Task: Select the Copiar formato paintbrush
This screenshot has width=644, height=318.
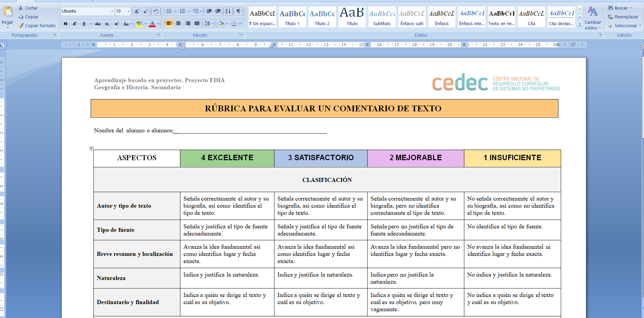Action: tap(37, 25)
